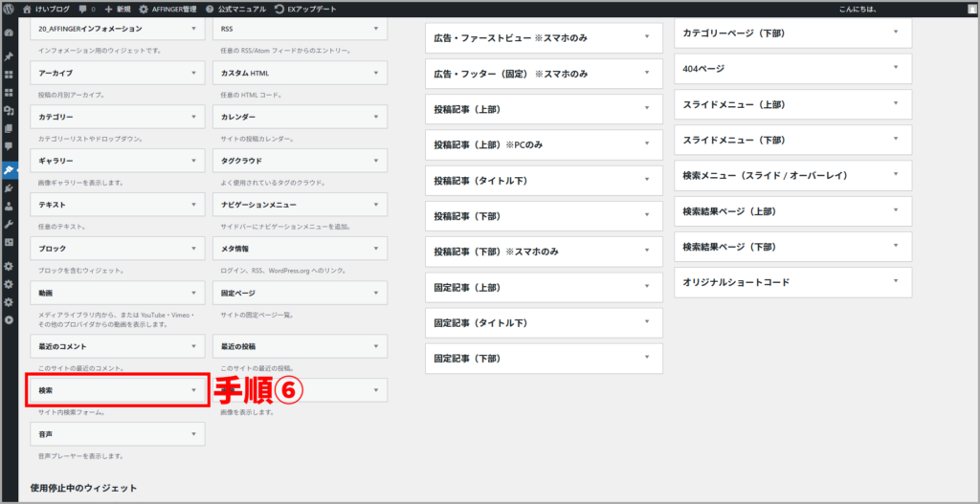Select the Appearance brush icon in sidebar
Image resolution: width=980 pixels, height=504 pixels.
point(9,170)
